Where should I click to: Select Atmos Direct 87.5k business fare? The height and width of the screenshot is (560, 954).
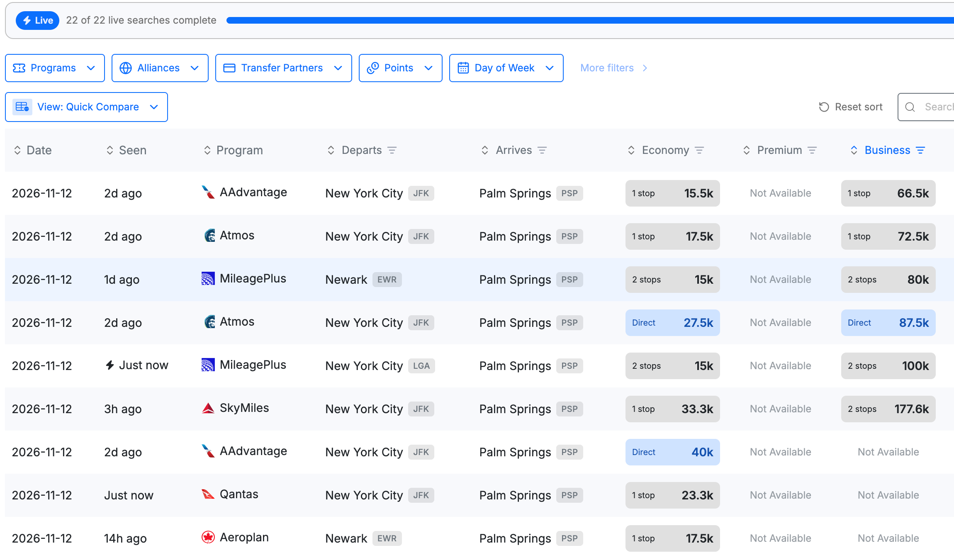[888, 323]
